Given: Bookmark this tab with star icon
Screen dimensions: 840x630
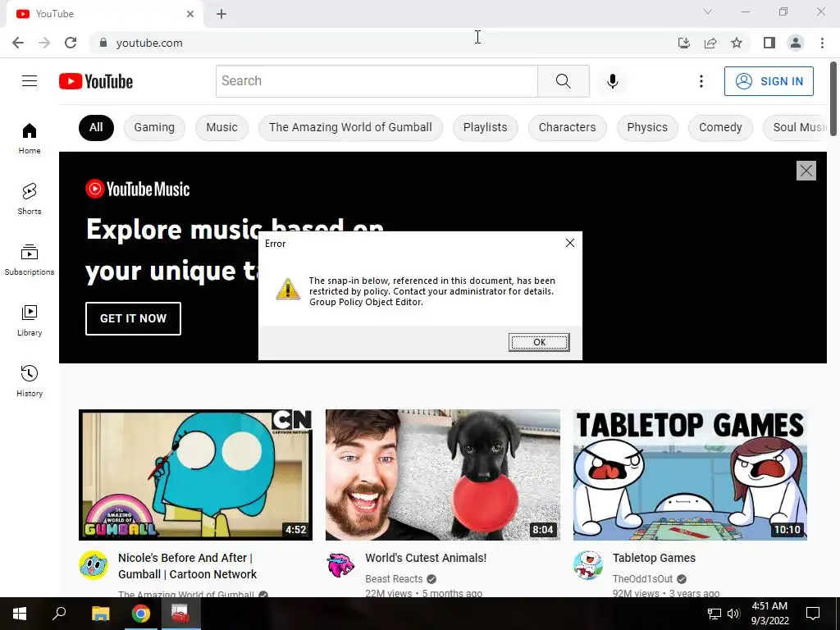Looking at the screenshot, I should [x=737, y=43].
